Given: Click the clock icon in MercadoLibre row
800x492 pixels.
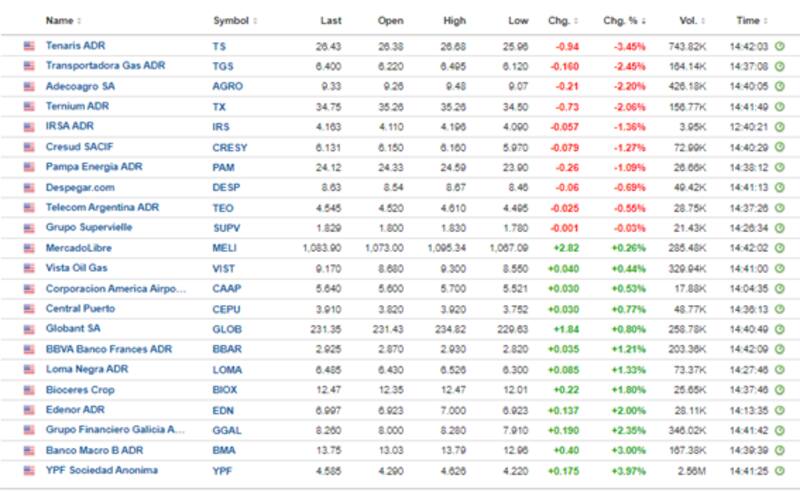Looking at the screenshot, I should tap(780, 248).
